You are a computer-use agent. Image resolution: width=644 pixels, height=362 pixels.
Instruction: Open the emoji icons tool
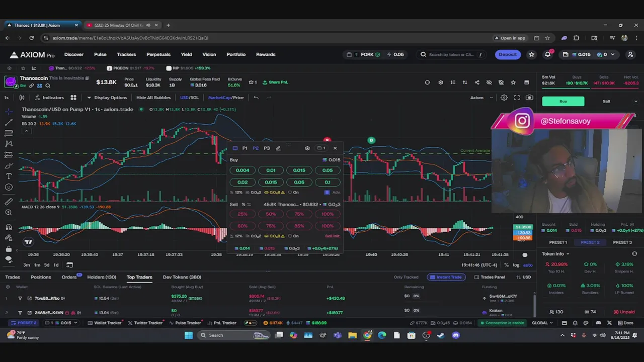coord(9,188)
